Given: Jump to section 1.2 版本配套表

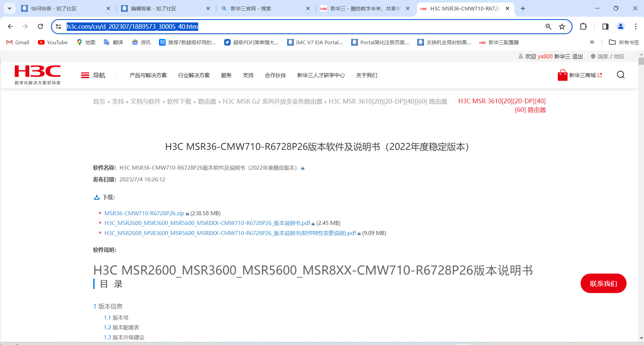Looking at the screenshot, I should pos(121,327).
